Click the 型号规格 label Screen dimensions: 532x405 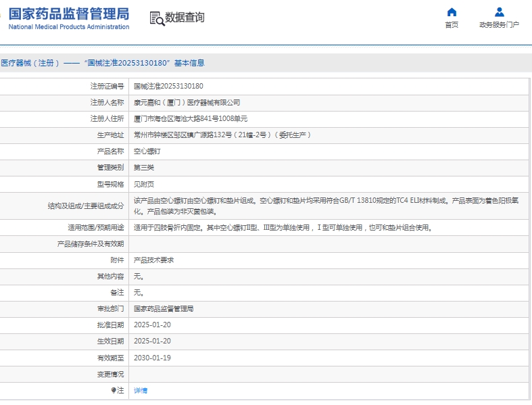(111, 185)
